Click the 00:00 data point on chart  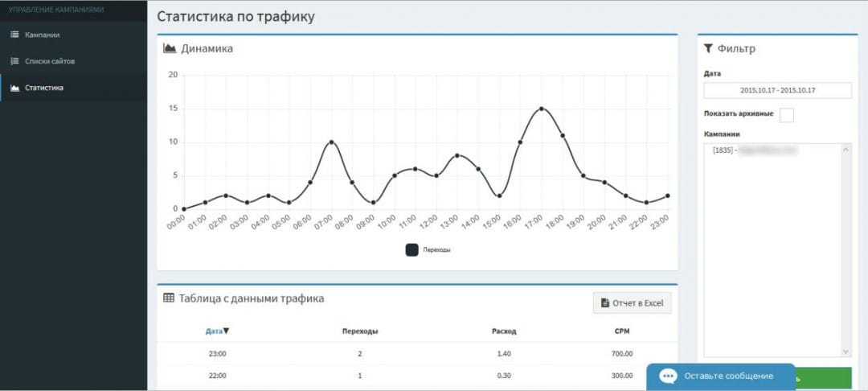pyautogui.click(x=184, y=209)
